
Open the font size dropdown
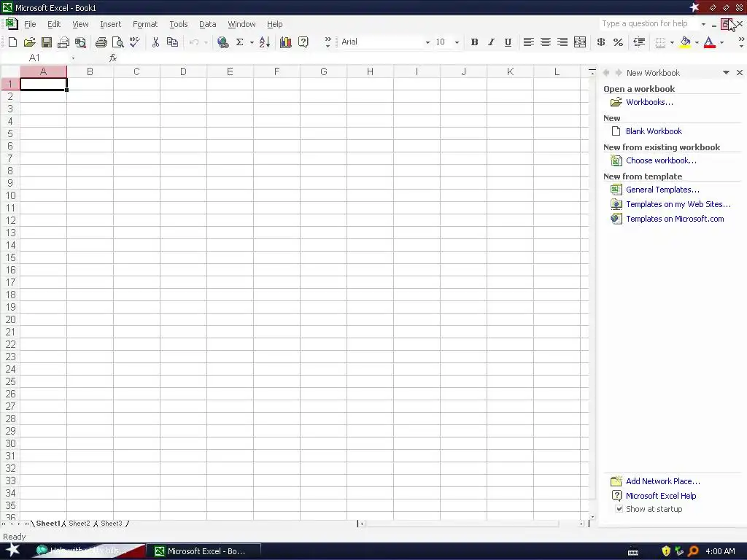457,42
